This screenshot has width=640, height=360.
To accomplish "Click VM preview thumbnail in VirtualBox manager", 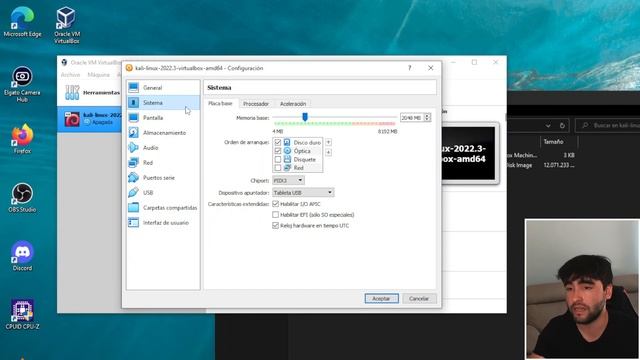I will pos(469,153).
